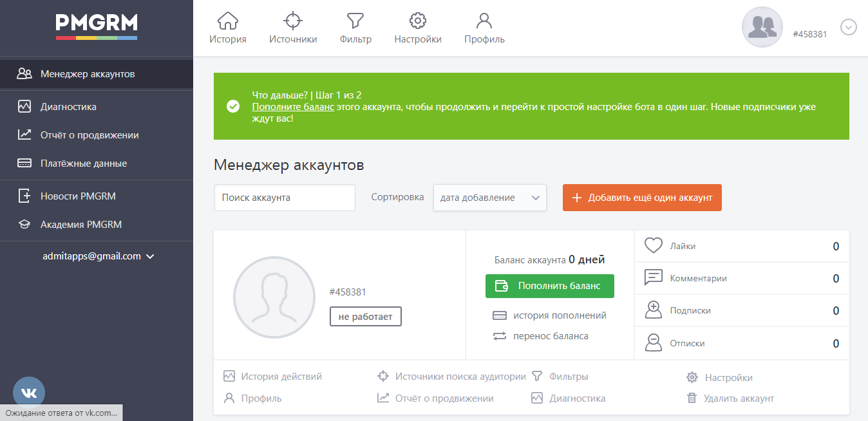This screenshot has height=421, width=868.
Task: Click the Лайки label
Action: (683, 246)
